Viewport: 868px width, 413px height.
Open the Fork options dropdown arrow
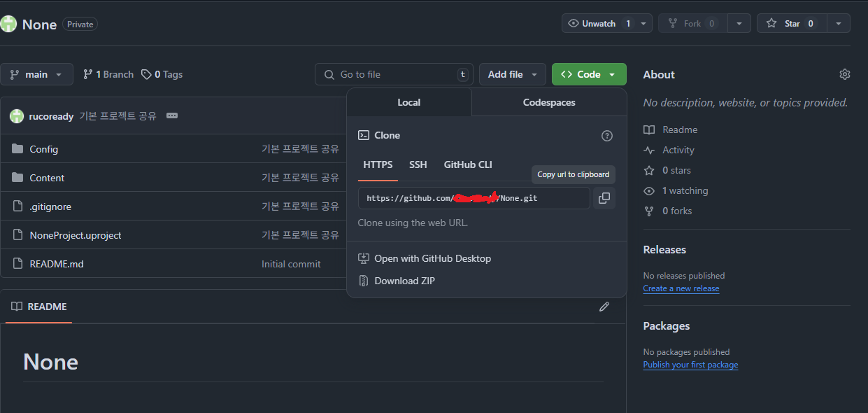(x=739, y=23)
